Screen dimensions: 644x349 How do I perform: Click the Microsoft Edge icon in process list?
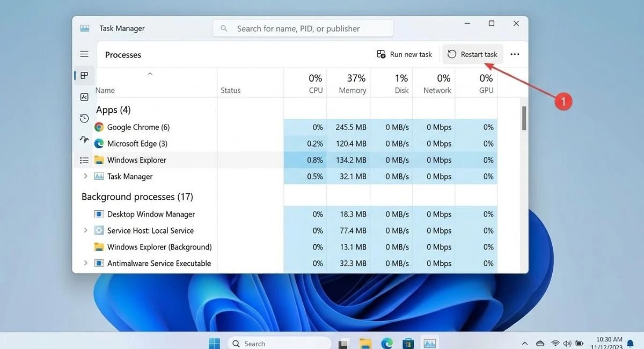tap(99, 143)
